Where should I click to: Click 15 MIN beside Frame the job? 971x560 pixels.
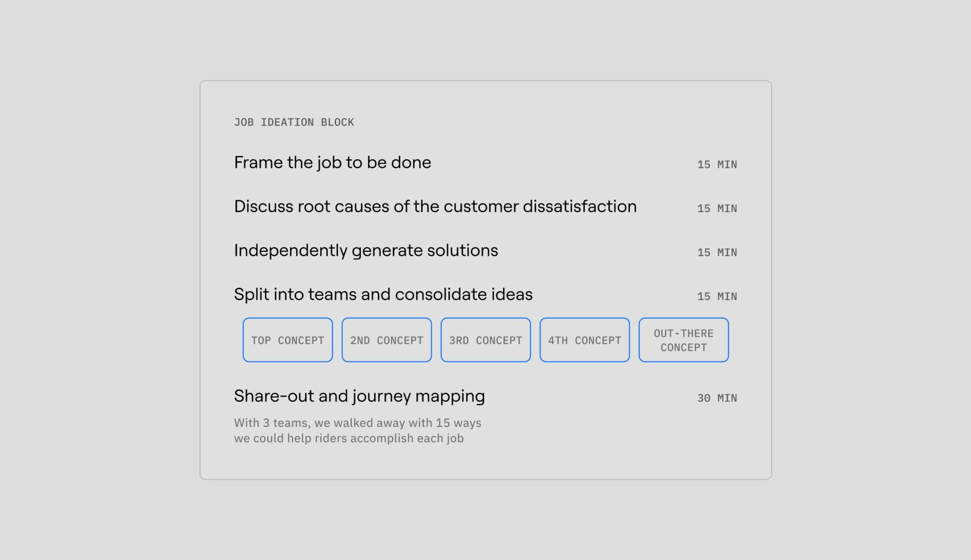tap(717, 165)
